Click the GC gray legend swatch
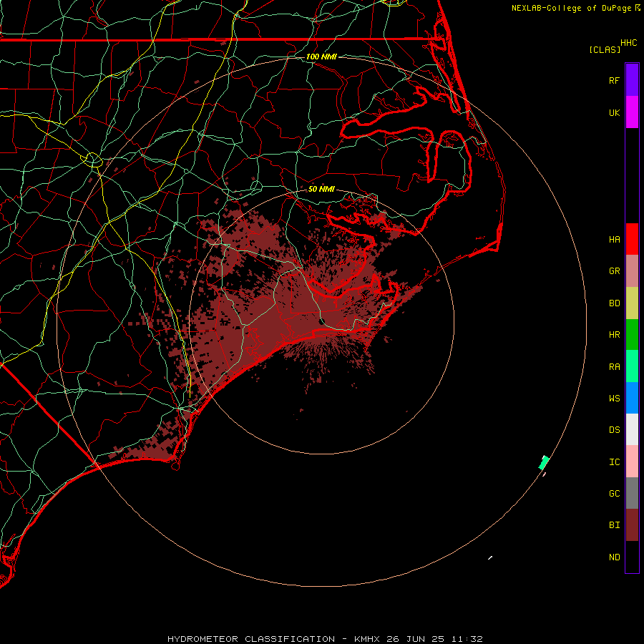Viewport: 644px width, 644px height. point(632,493)
